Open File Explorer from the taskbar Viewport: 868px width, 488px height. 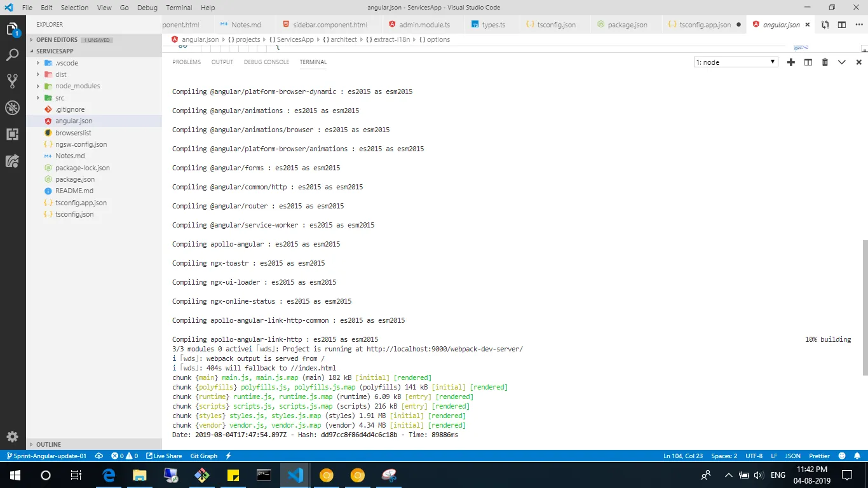(140, 475)
